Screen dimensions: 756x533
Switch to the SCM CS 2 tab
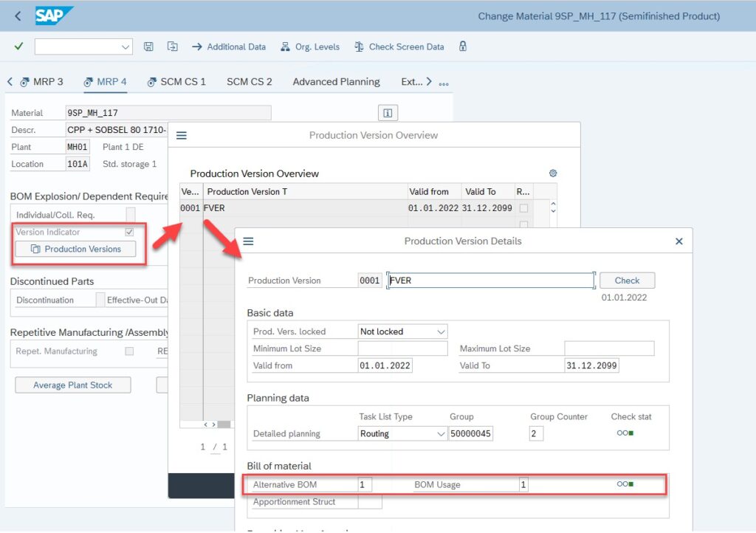[x=250, y=82]
